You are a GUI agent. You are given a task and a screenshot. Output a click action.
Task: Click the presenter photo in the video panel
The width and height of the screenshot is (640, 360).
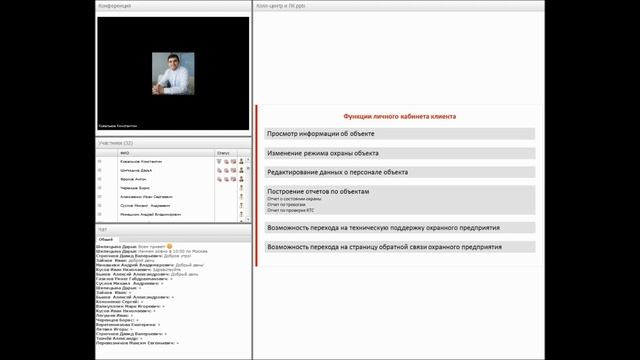[173, 73]
